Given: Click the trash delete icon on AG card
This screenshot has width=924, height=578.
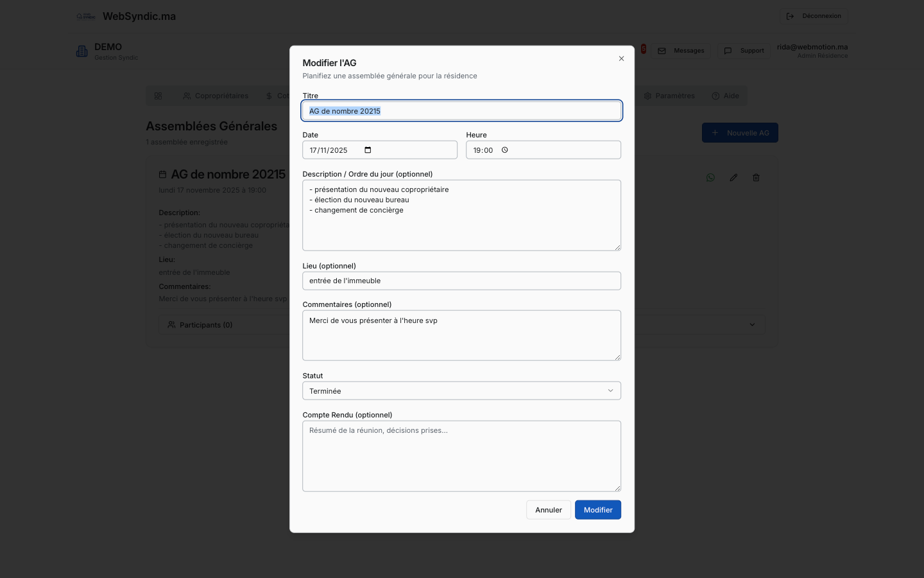Looking at the screenshot, I should (756, 178).
